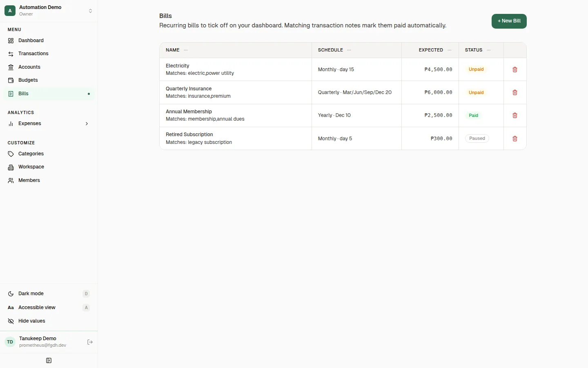Open the Expected column options menu
This screenshot has width=588, height=368.
[x=450, y=50]
